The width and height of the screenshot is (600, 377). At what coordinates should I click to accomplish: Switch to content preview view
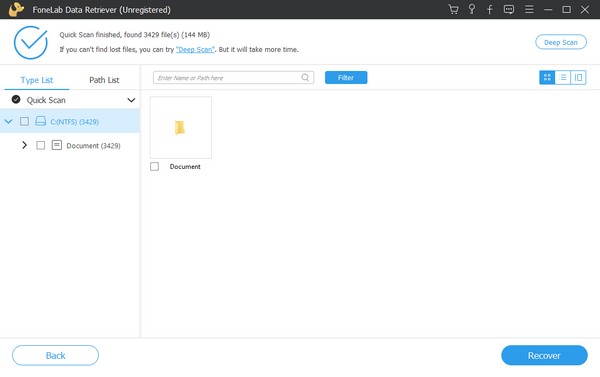point(578,78)
